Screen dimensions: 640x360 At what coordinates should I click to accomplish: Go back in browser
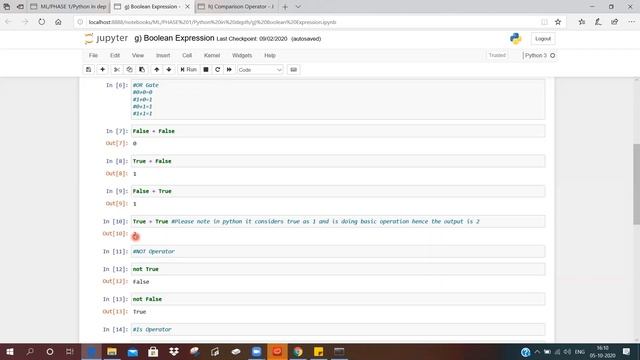click(9, 22)
